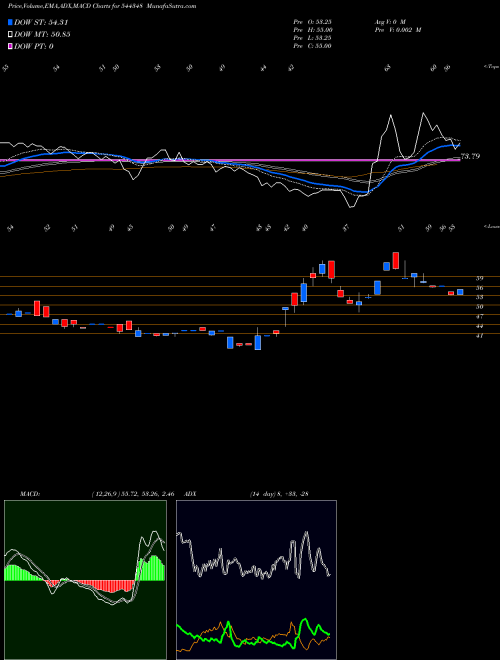This screenshot has height=660, width=500.
Task: Click the Pre C: 55.00 value
Action: [x=313, y=46]
